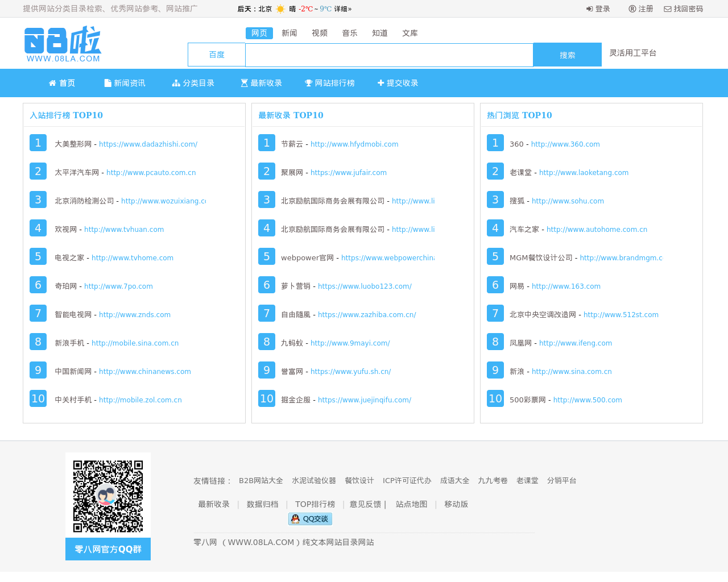
Task: Open the tvhome.com URL link
Action: tap(133, 258)
